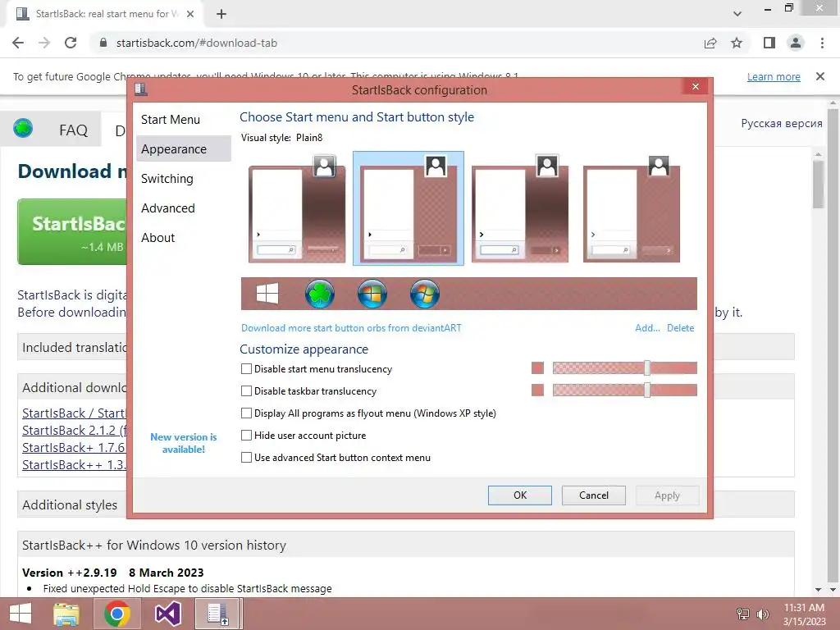Screen dimensions: 840x630
Task: Click the Windows Start button on taskbar
Action: coord(21,614)
